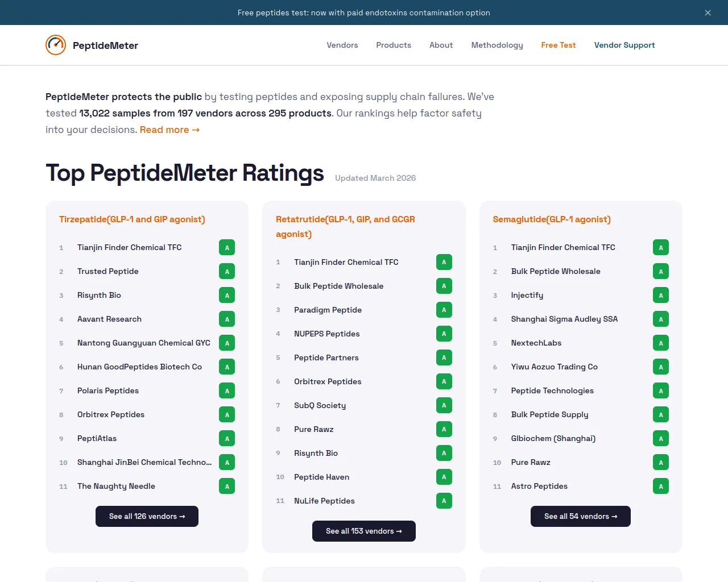Click See all 54 vendors button
Viewport: 728px width, 582px height.
point(581,516)
